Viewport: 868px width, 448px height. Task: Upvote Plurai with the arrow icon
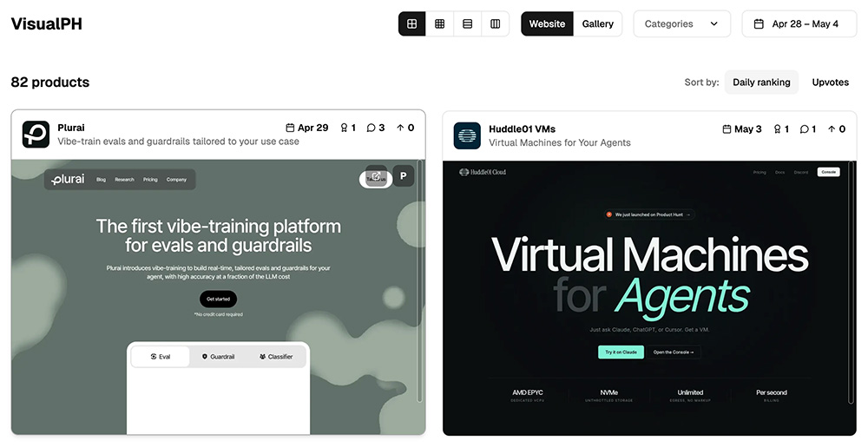pyautogui.click(x=400, y=128)
